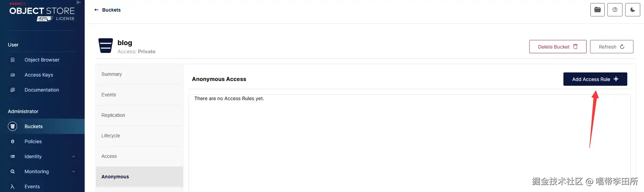Click the Access Keys sidebar icon

[x=13, y=75]
